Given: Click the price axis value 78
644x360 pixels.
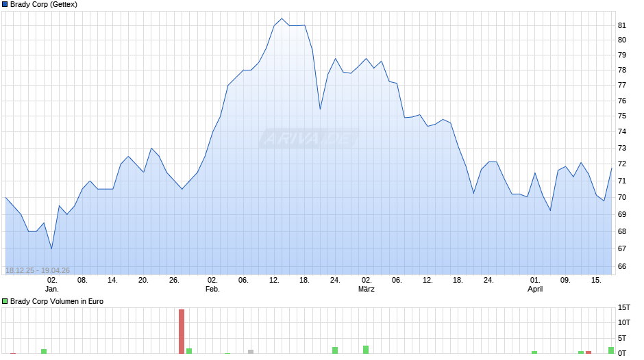Looking at the screenshot, I should pos(622,70).
